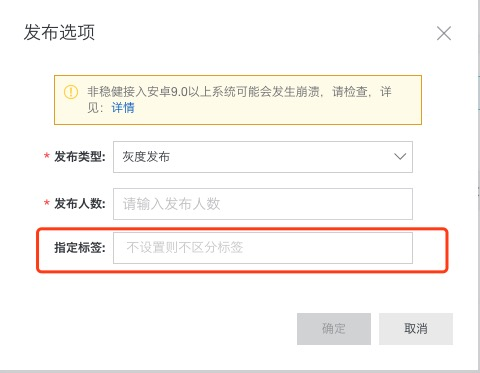Focus the 发布人数 input field
The width and height of the screenshot is (480, 373).
pos(263,204)
